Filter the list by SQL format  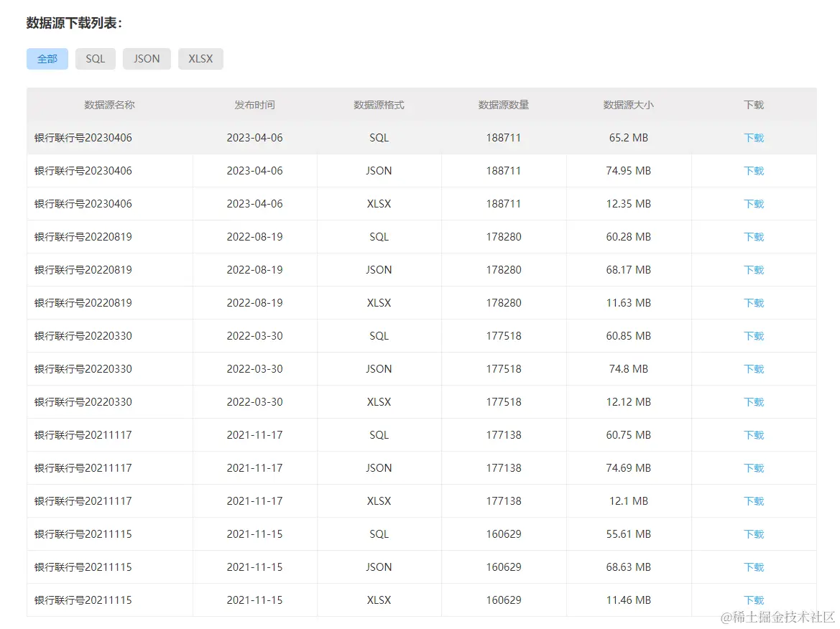click(96, 59)
